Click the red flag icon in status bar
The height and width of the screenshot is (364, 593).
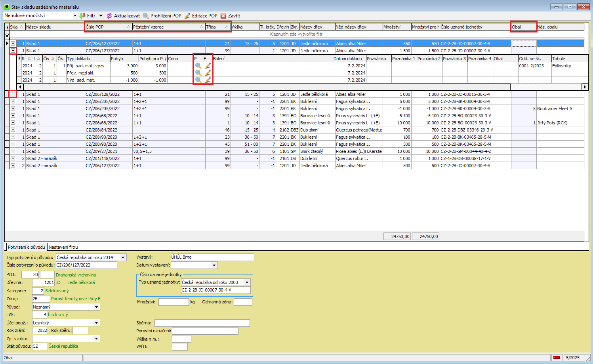click(x=557, y=358)
